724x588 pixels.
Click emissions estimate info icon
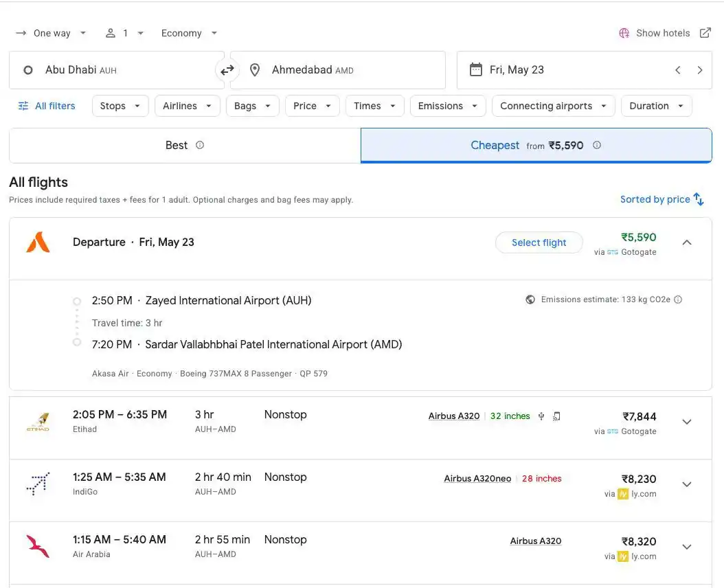click(678, 299)
